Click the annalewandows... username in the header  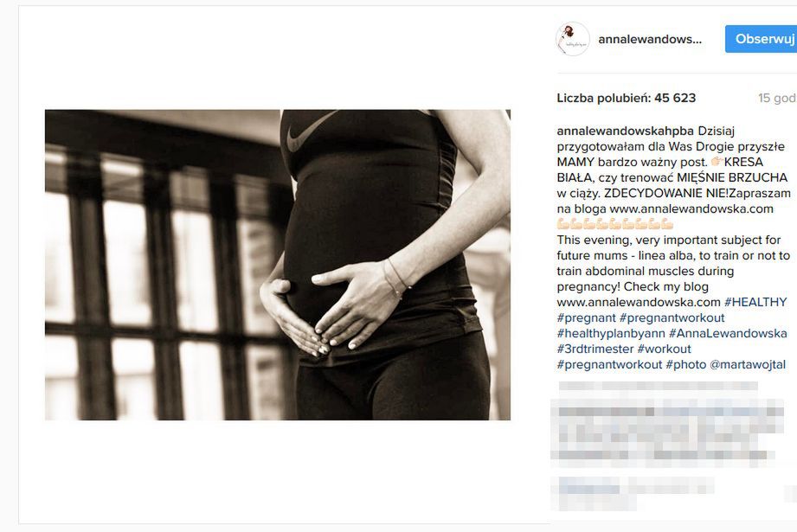click(x=650, y=39)
